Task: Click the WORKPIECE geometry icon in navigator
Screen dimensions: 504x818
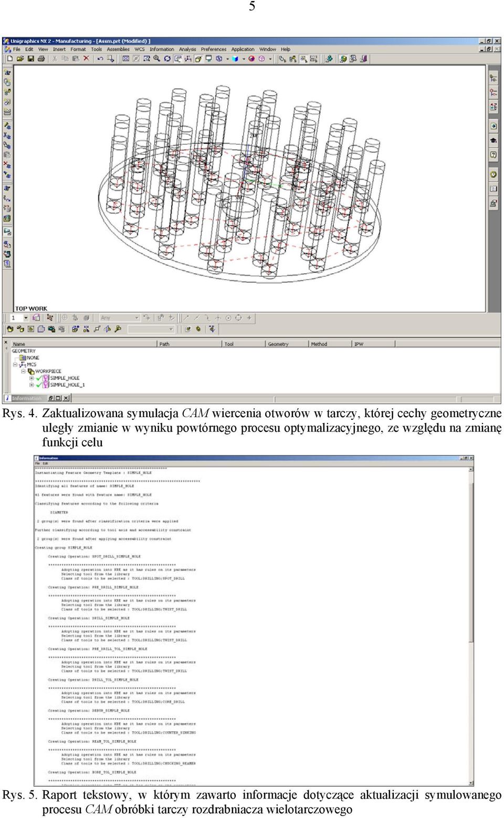Action: point(31,371)
